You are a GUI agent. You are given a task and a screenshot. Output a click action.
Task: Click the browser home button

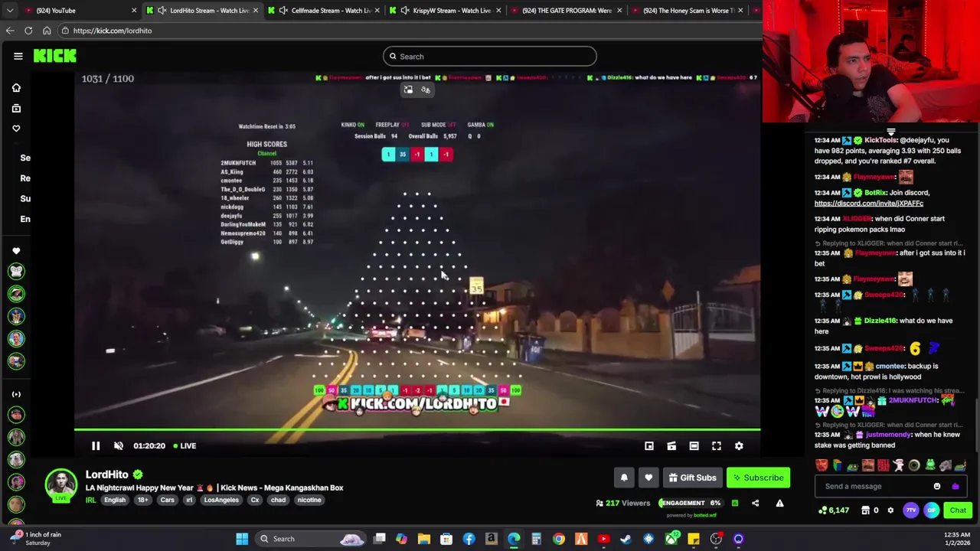[x=47, y=31]
